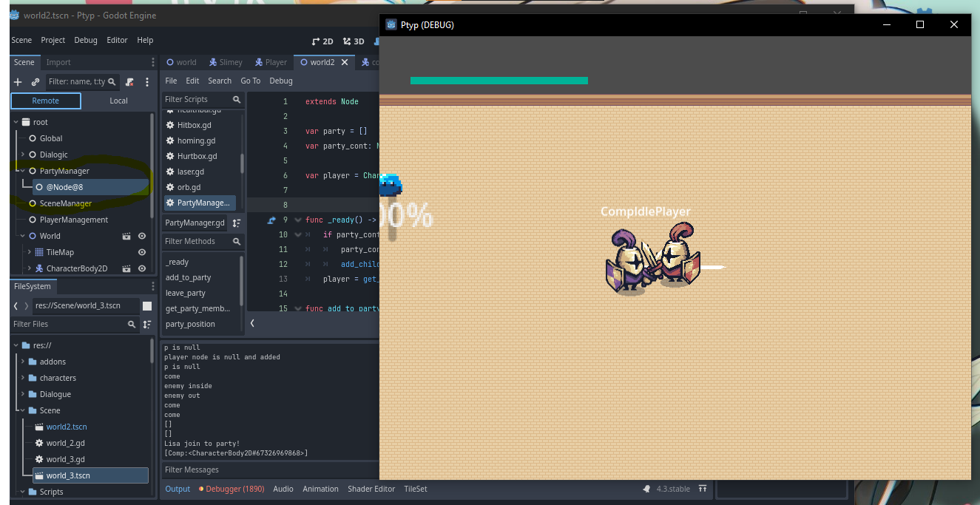Image resolution: width=980 pixels, height=505 pixels.
Task: Toggle alphabetical sorting of the methods list
Action: pos(237,223)
